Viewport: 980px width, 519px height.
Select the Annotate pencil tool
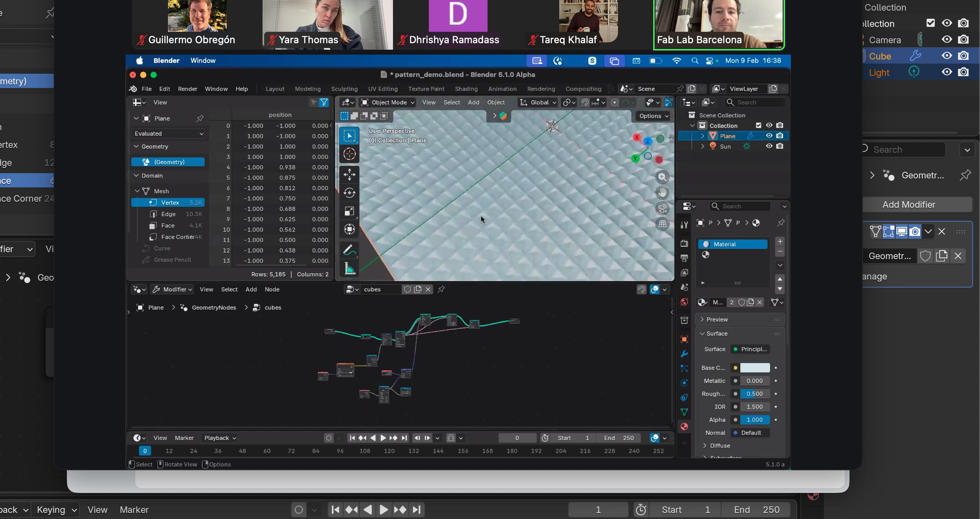(349, 250)
